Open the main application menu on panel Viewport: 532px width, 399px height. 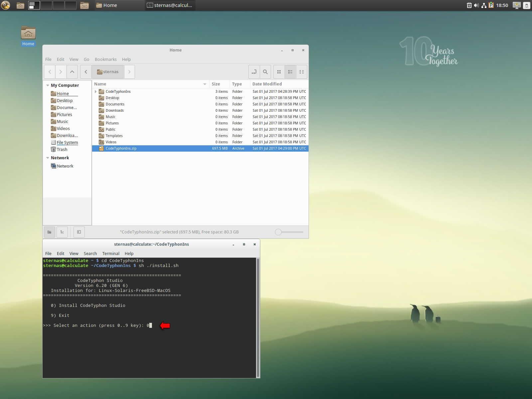[x=6, y=5]
